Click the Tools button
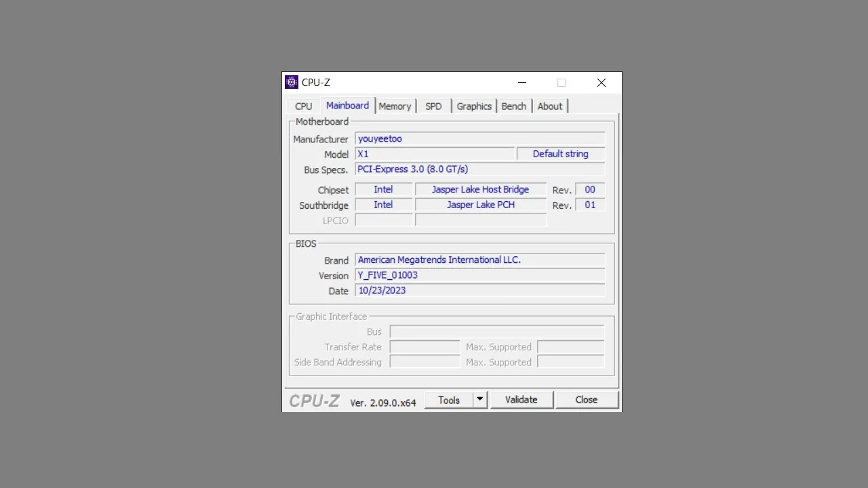868x488 pixels. 449,399
